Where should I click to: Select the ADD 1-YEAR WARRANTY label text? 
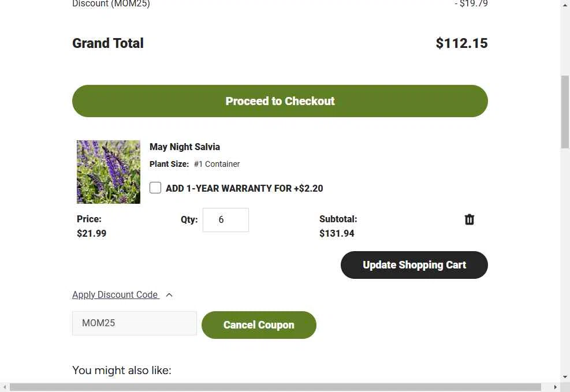(x=244, y=188)
